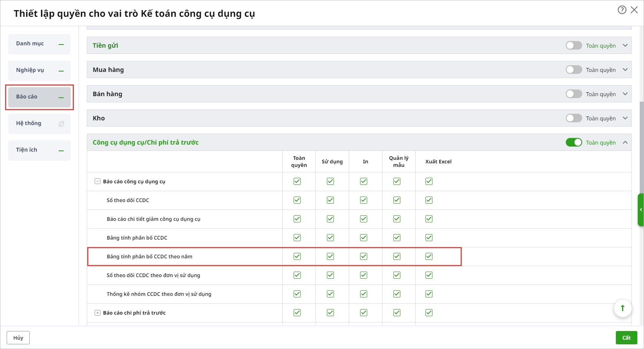Click the minus icon beside Tiện ích
Image resolution: width=644 pixels, height=349 pixels.
(x=61, y=150)
